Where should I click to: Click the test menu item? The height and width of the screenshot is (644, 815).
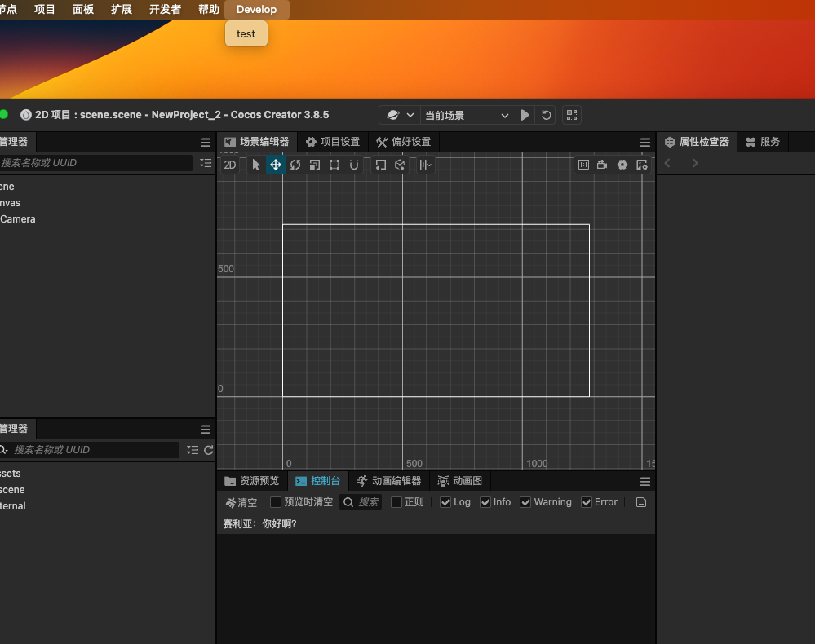point(246,33)
